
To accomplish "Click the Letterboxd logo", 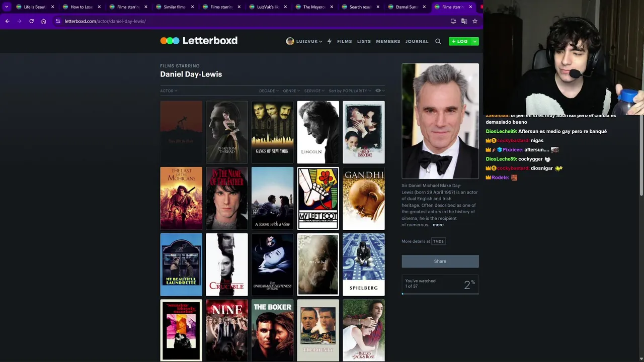I will pyautogui.click(x=199, y=41).
